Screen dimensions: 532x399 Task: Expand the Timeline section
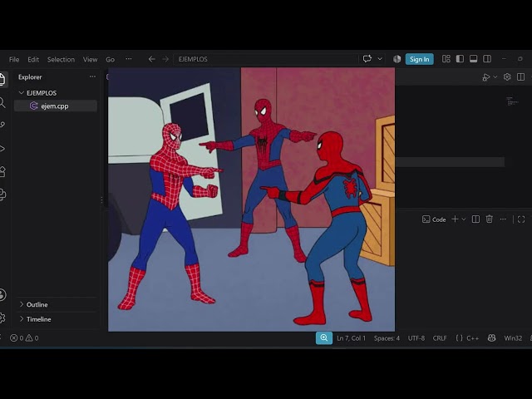click(x=57, y=319)
